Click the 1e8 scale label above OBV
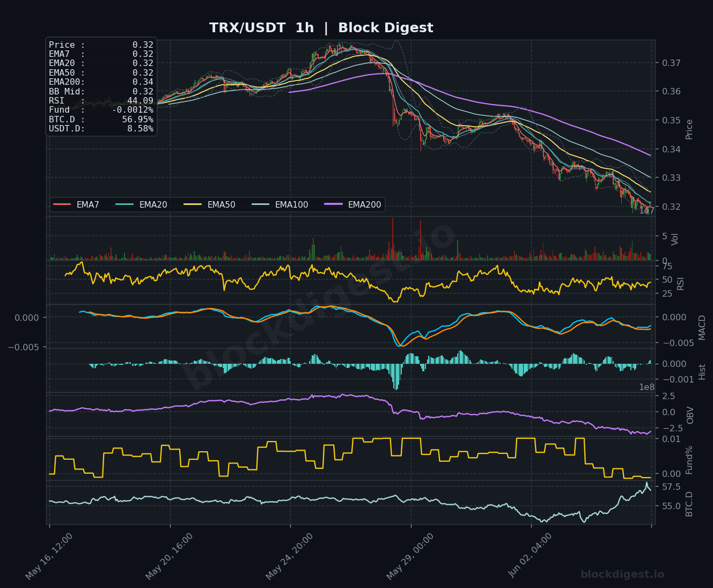This screenshot has height=588, width=713. click(646, 387)
